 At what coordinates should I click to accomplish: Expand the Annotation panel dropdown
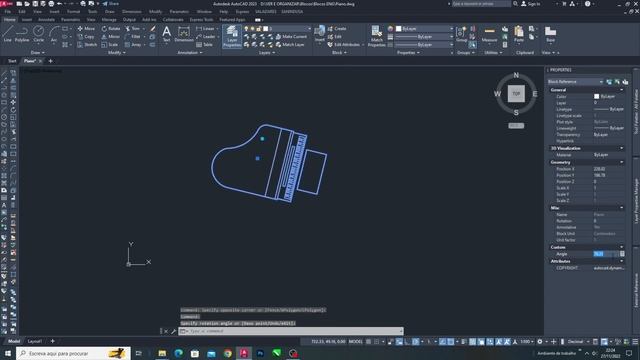point(189,53)
